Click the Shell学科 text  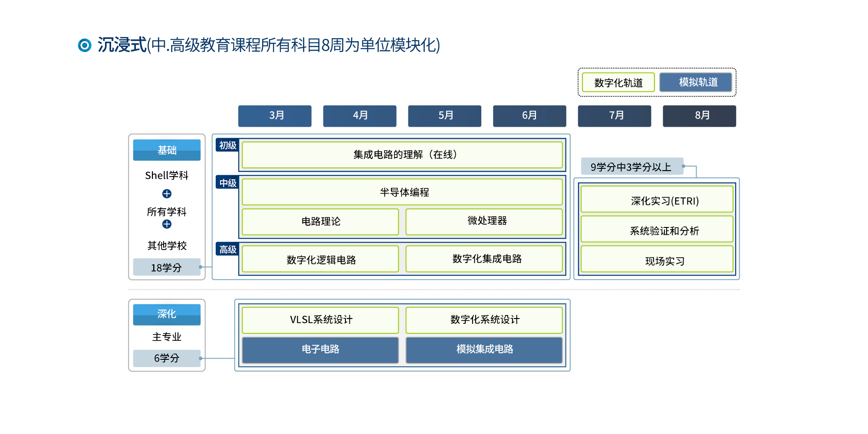coord(167,175)
